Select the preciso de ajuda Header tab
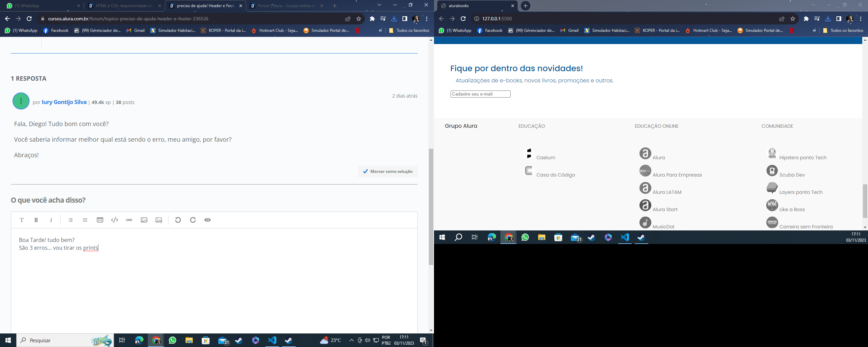Screen dimensions: 868x347 [205, 6]
